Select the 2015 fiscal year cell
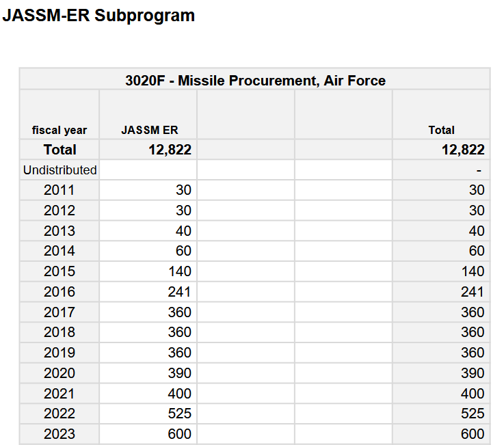This screenshot has height=445, width=504. 59,271
